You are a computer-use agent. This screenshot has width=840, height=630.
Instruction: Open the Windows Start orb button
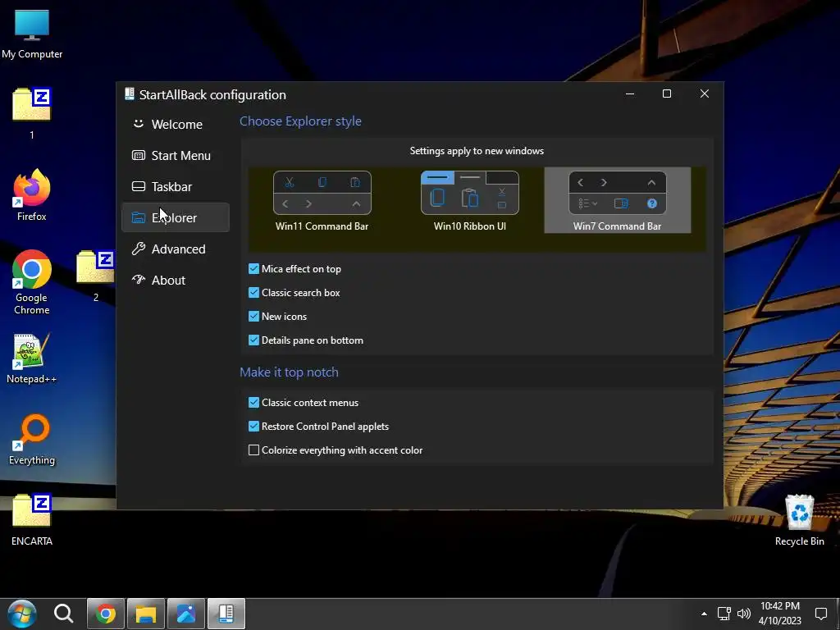coord(21,614)
